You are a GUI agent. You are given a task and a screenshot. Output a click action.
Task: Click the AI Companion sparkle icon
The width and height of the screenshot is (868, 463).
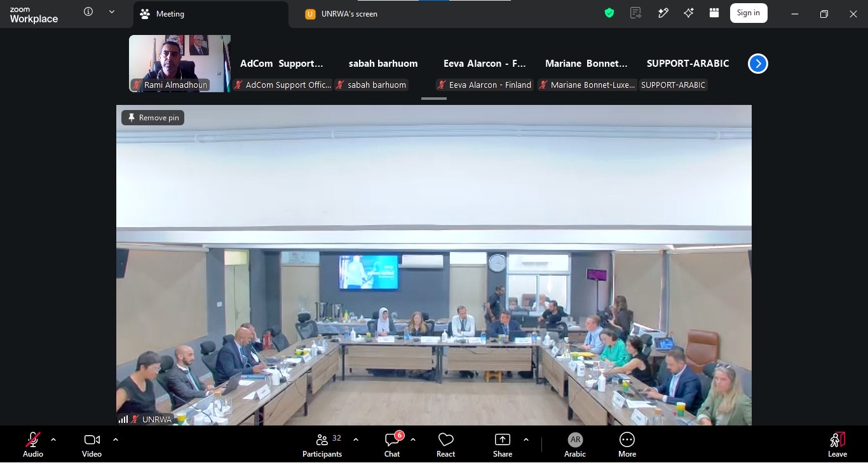(689, 13)
